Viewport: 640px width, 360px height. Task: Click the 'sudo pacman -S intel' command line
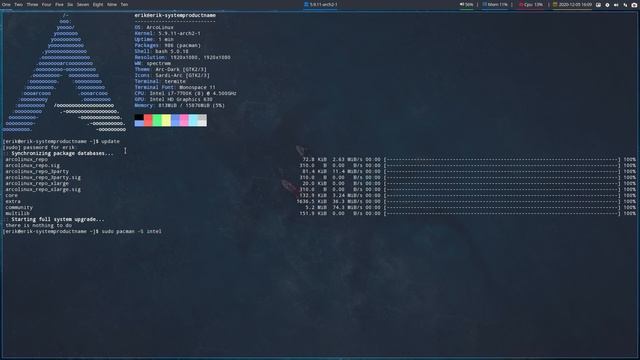82,231
